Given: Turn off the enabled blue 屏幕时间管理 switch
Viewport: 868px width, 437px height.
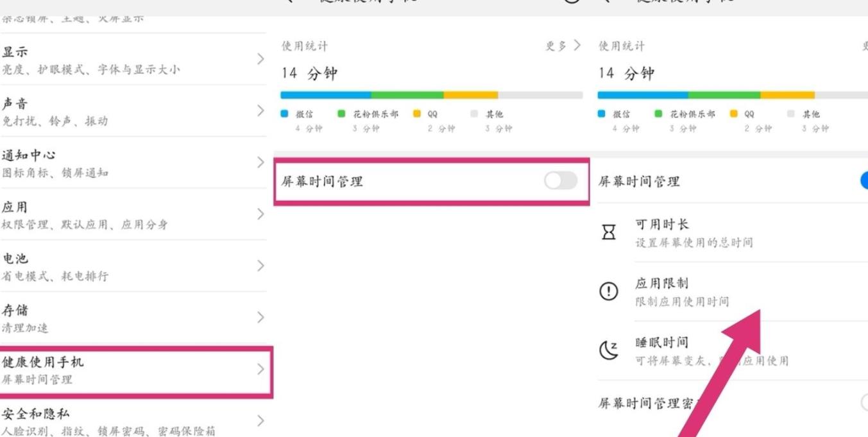Looking at the screenshot, I should coord(864,182).
